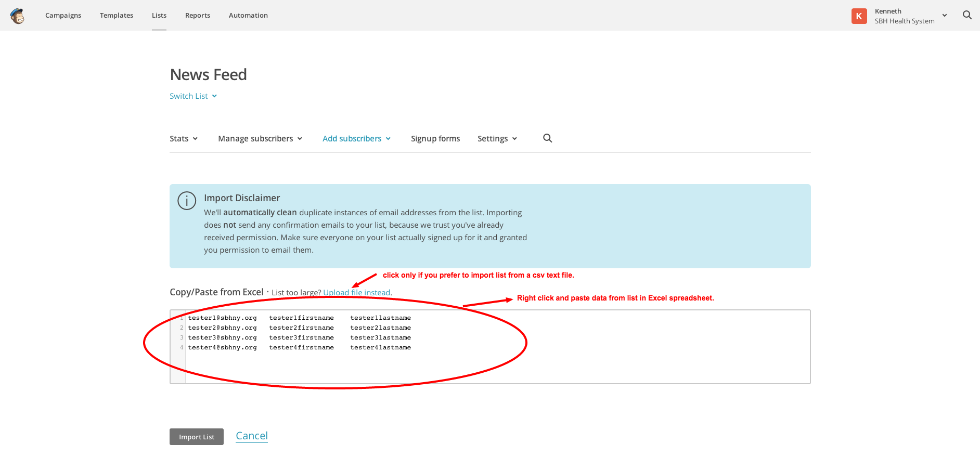The image size is (980, 470).
Task: Open the global search magnifier icon
Action: (967, 15)
